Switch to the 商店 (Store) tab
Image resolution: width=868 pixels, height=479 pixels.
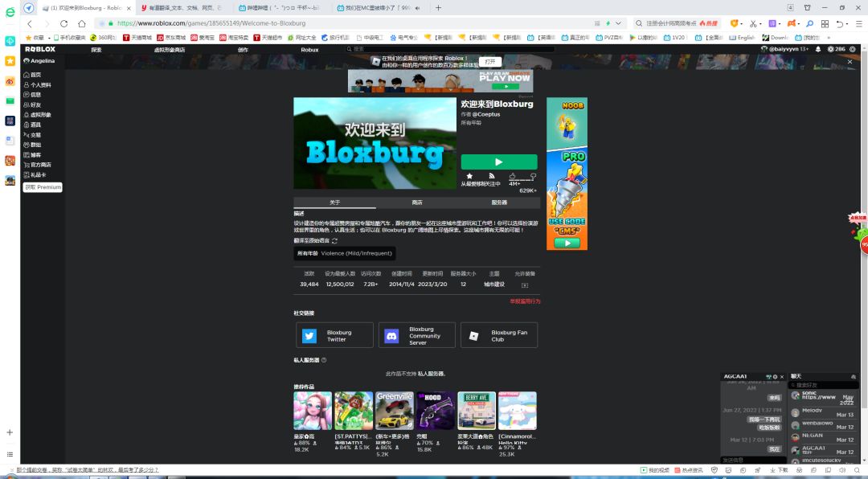pos(417,203)
